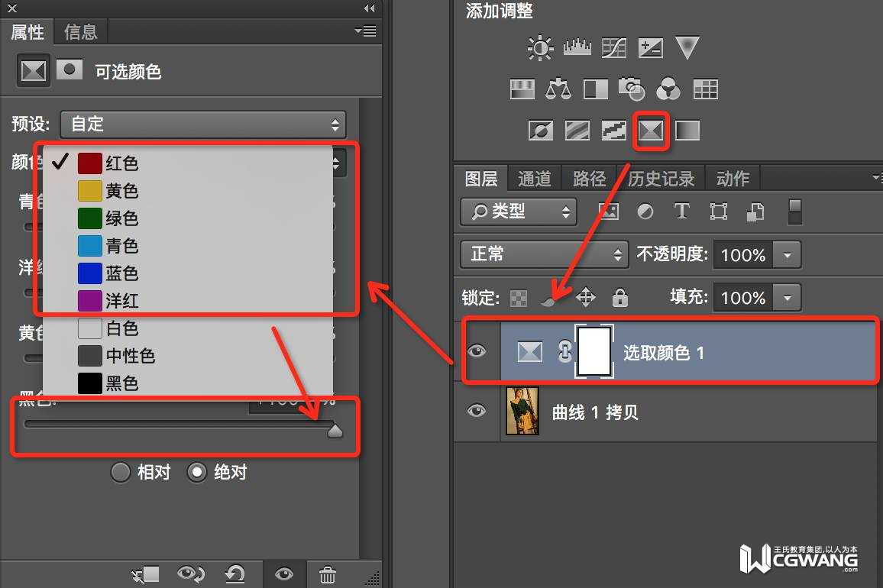Add a Curves adjustment
This screenshot has height=588, width=883.
click(614, 48)
